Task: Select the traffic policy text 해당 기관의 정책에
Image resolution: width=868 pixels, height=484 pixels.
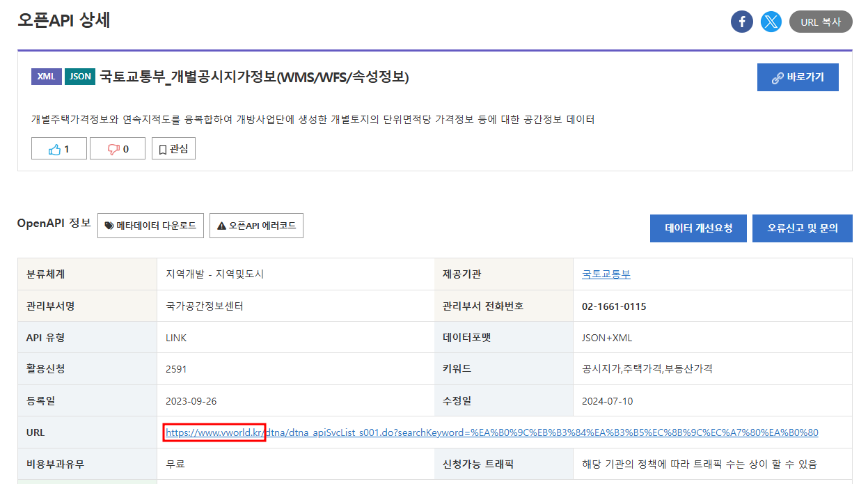Action: (700, 464)
